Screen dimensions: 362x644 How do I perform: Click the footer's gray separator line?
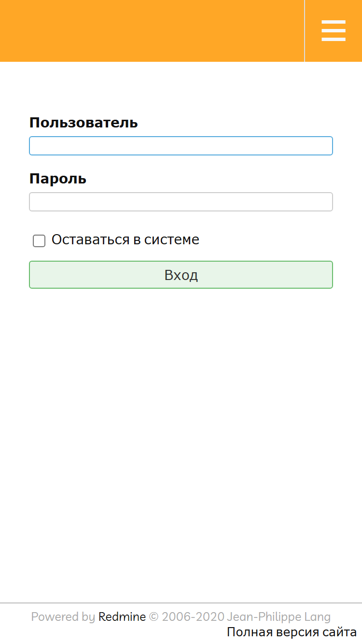(181, 603)
